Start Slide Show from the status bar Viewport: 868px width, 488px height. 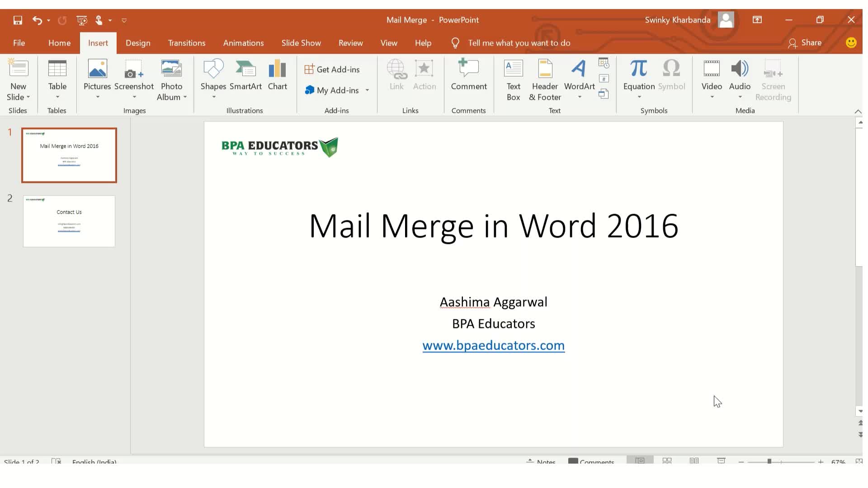pos(721,461)
